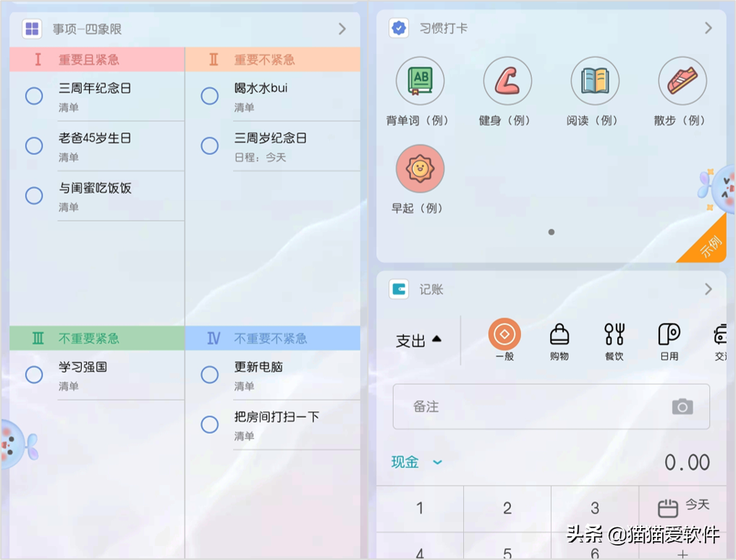
Task: Tap the 早起 sun habit icon
Action: tap(420, 169)
